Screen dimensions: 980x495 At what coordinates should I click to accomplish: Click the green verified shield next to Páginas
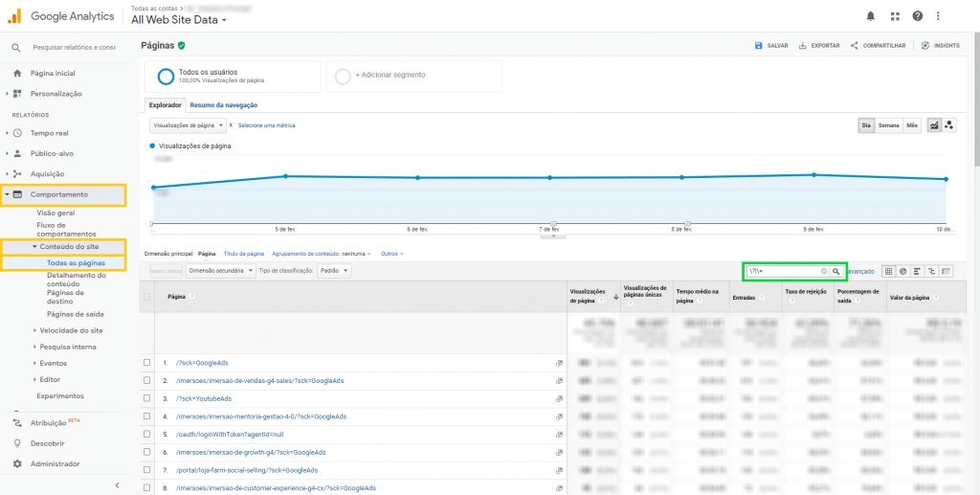(x=181, y=46)
